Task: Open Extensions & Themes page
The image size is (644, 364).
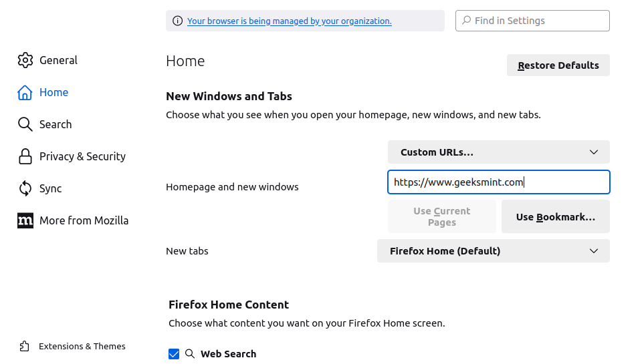Action: (x=82, y=346)
